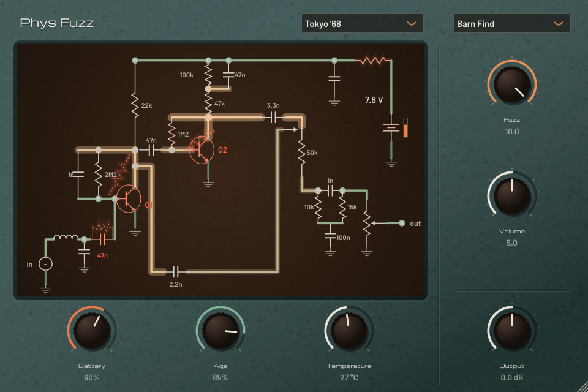Click the Battery value 60%
This screenshot has width=588, height=392.
(x=92, y=377)
